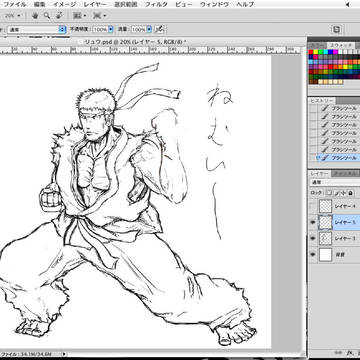
Task: Lock image pixels using the brush lock icon
Action: [x=337, y=193]
